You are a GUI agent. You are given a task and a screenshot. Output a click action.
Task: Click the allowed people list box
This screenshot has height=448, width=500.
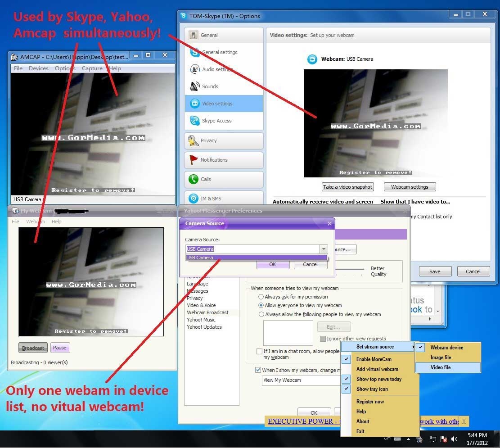pyautogui.click(x=288, y=332)
